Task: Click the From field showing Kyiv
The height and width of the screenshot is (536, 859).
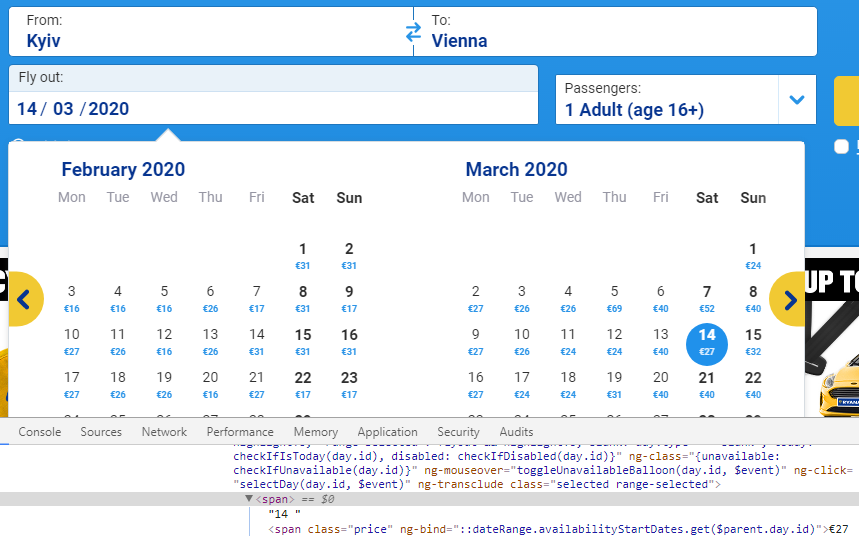Action: click(x=200, y=32)
